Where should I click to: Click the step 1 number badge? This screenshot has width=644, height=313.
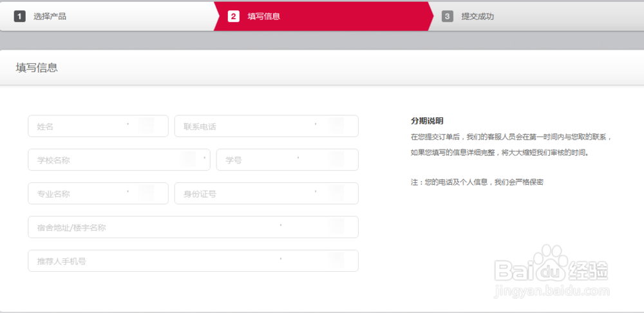point(19,16)
